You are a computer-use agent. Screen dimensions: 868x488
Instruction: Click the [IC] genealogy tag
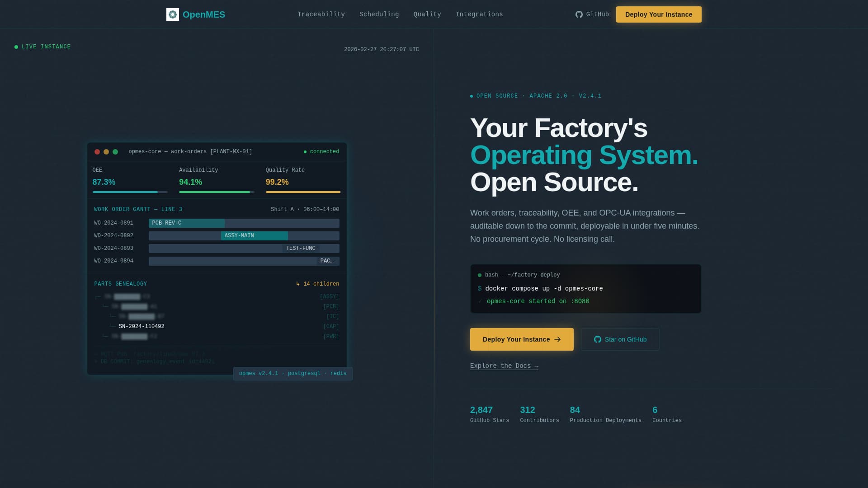[333, 317]
